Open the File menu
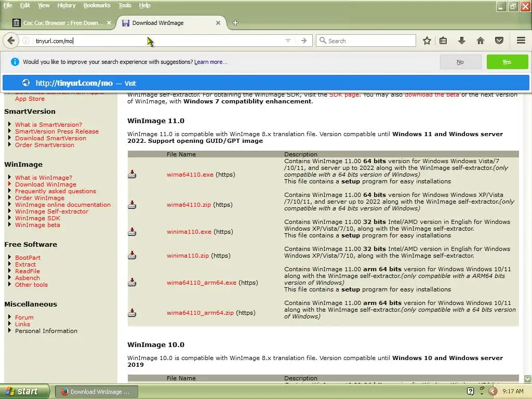This screenshot has height=399, width=532. [8, 5]
